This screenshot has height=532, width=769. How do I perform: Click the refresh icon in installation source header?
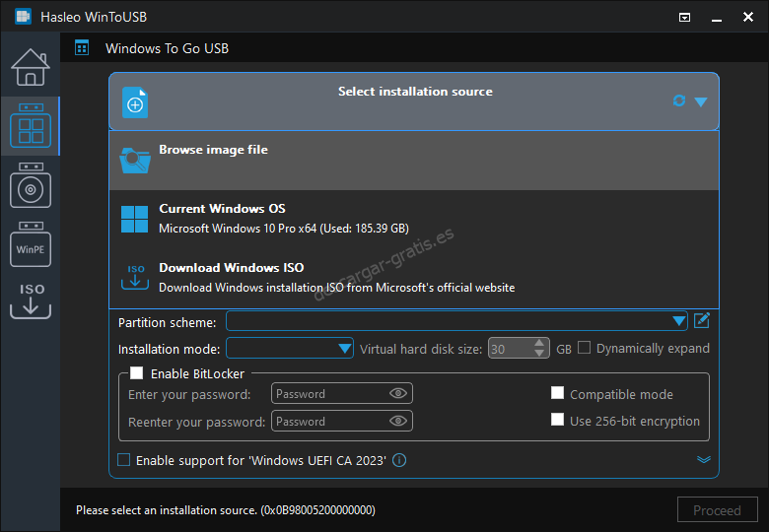678,100
